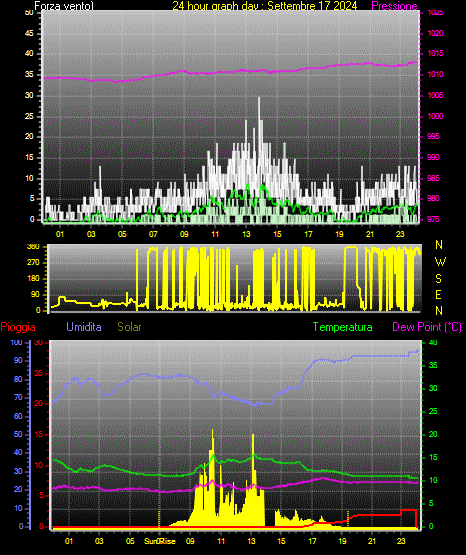Click the 1010 pressure axis value

435,74
